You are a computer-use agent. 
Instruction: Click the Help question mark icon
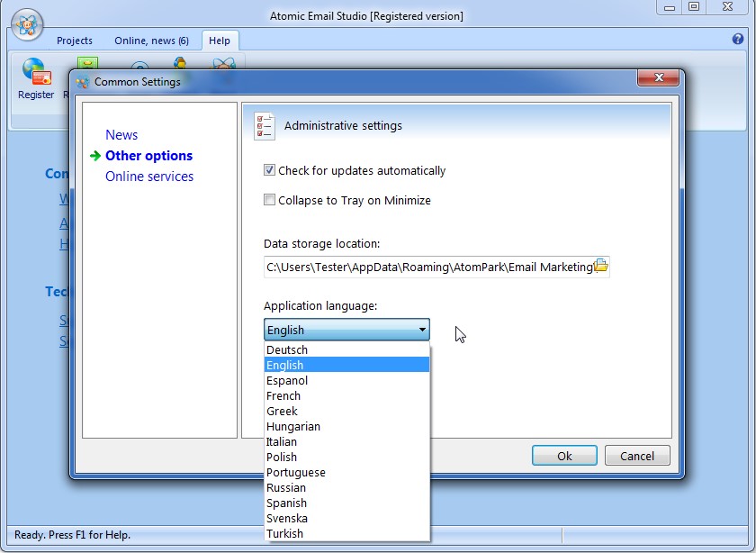pos(740,40)
